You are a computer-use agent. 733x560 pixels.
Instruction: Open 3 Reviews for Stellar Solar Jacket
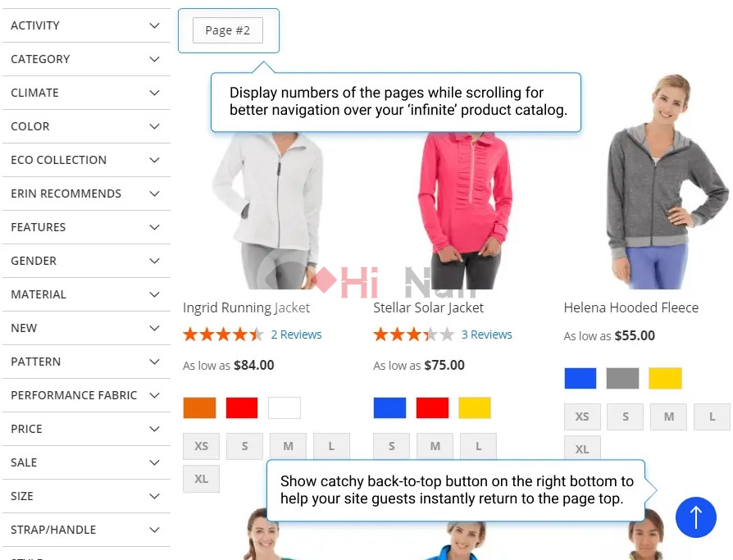487,335
